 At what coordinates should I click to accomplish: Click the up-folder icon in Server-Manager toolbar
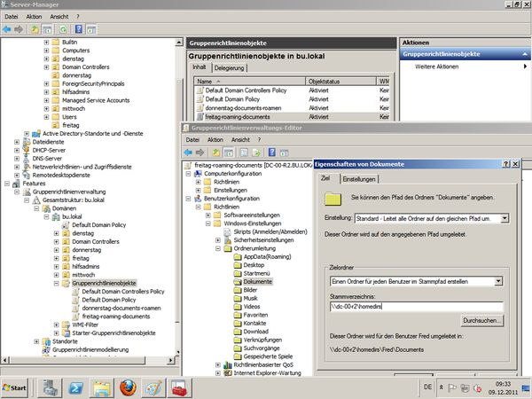(35, 28)
